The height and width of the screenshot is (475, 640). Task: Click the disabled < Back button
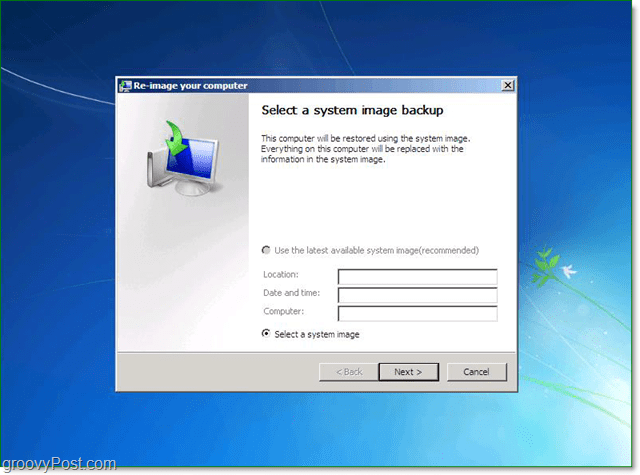tap(349, 372)
